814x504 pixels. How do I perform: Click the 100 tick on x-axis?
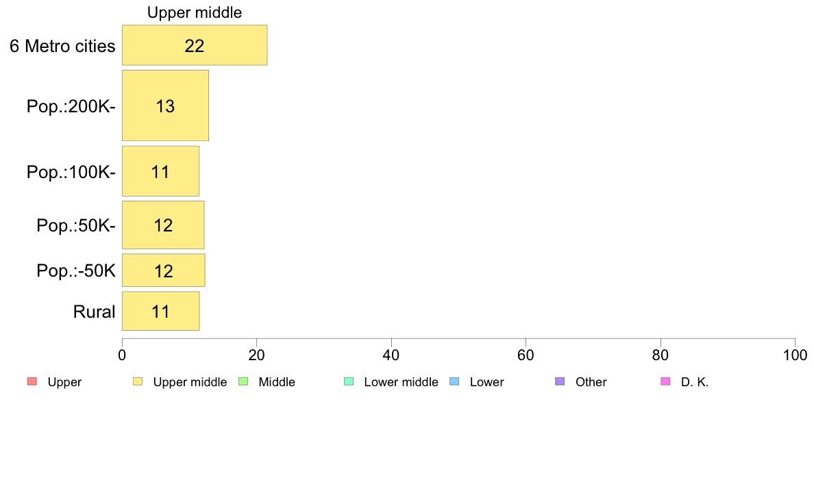click(795, 355)
